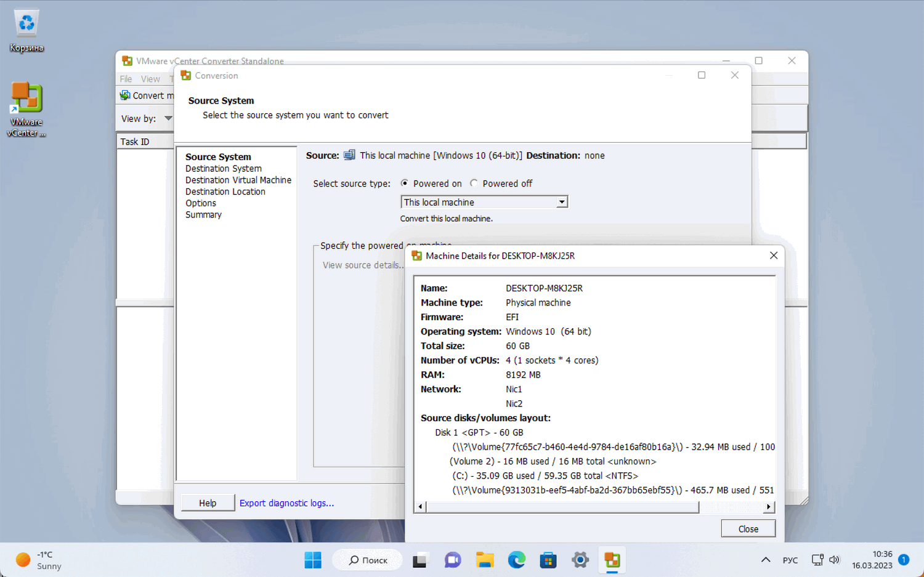The image size is (924, 577).
Task: Select Options wizard step
Action: (x=201, y=203)
